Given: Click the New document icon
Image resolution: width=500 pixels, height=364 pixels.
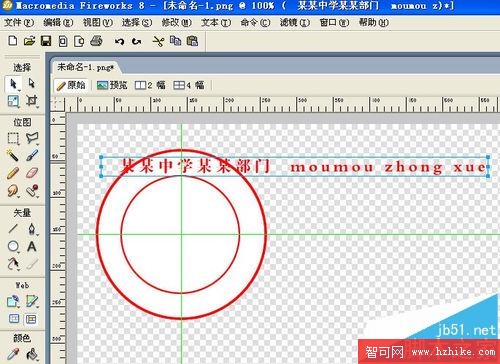Looking at the screenshot, I should [13, 41].
